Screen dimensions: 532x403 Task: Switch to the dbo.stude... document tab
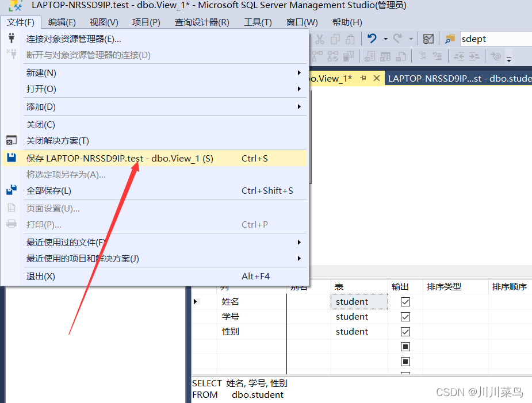458,78
